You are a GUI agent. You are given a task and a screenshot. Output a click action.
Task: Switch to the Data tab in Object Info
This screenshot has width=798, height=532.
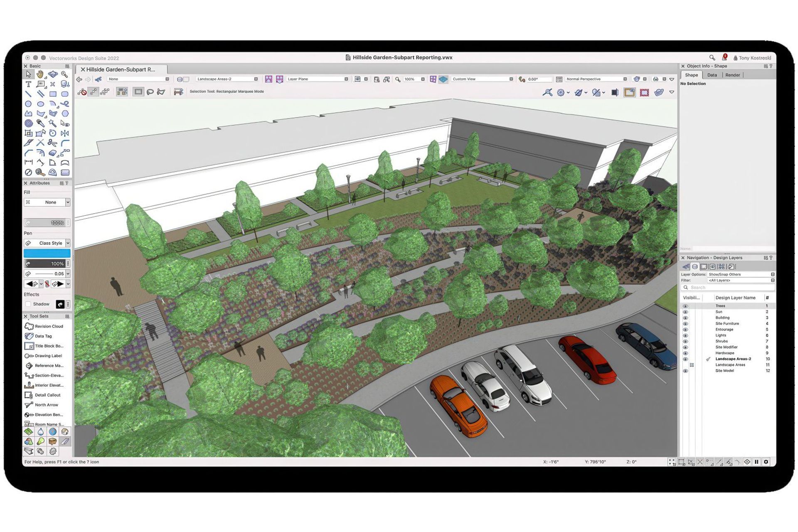point(712,75)
